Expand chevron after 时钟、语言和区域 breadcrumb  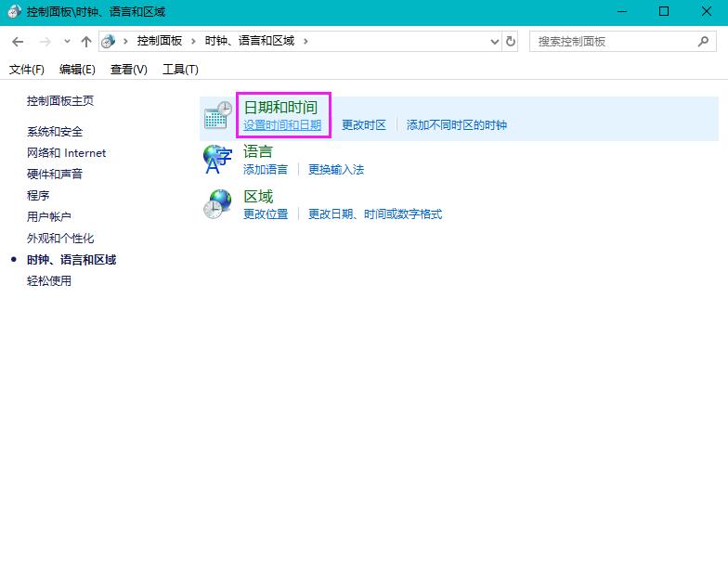click(305, 41)
